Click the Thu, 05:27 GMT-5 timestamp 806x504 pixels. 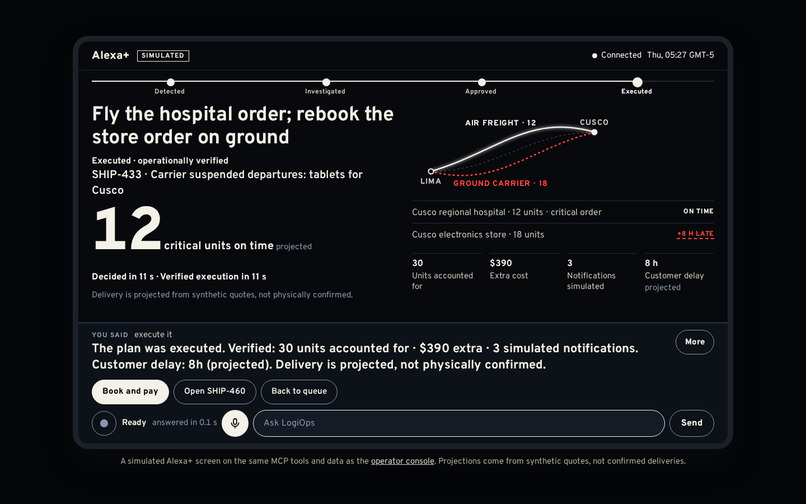[x=680, y=55]
